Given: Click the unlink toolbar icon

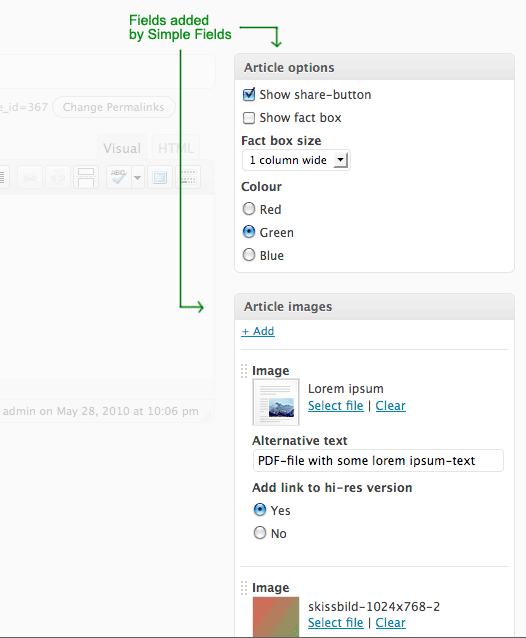Looking at the screenshot, I should [x=58, y=177].
